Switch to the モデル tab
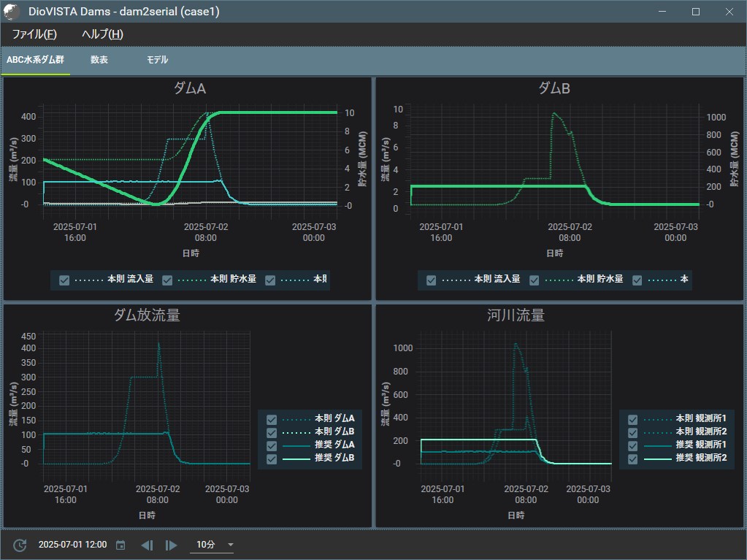 coord(157,60)
